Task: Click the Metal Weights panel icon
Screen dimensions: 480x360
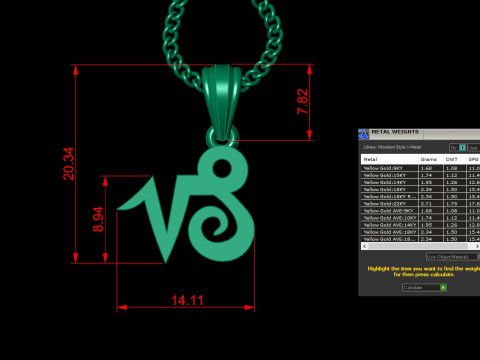Action: (x=364, y=134)
